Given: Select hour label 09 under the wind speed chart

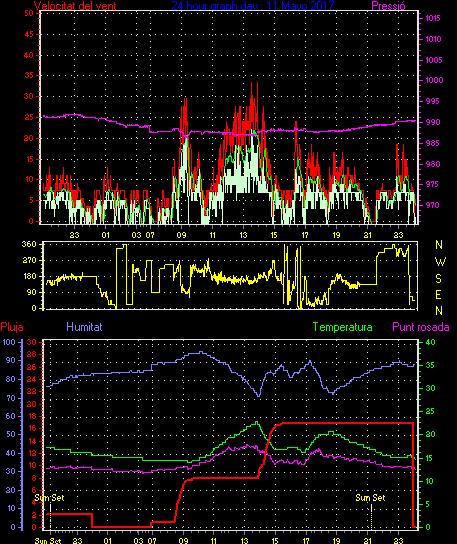Looking at the screenshot, I should point(181,235).
